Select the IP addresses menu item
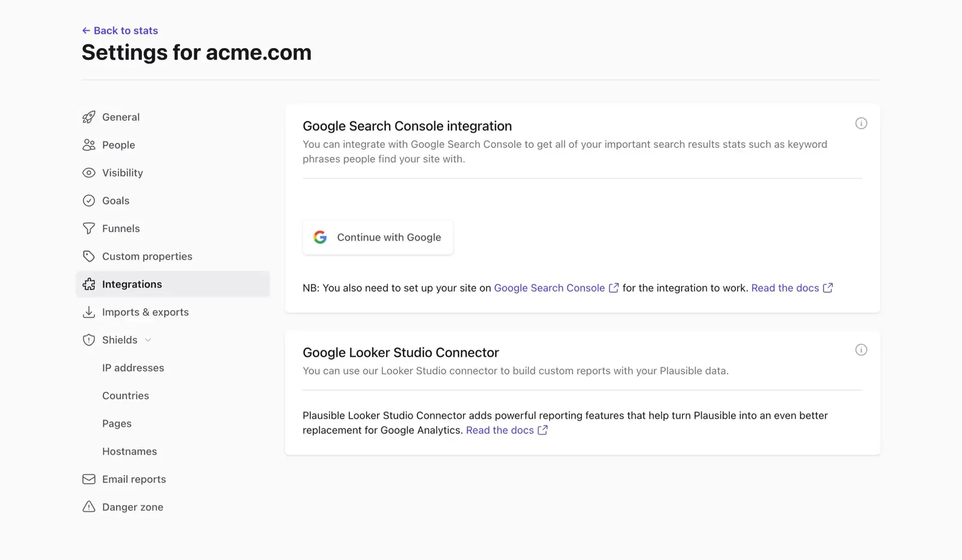The image size is (962, 560). pos(133,367)
